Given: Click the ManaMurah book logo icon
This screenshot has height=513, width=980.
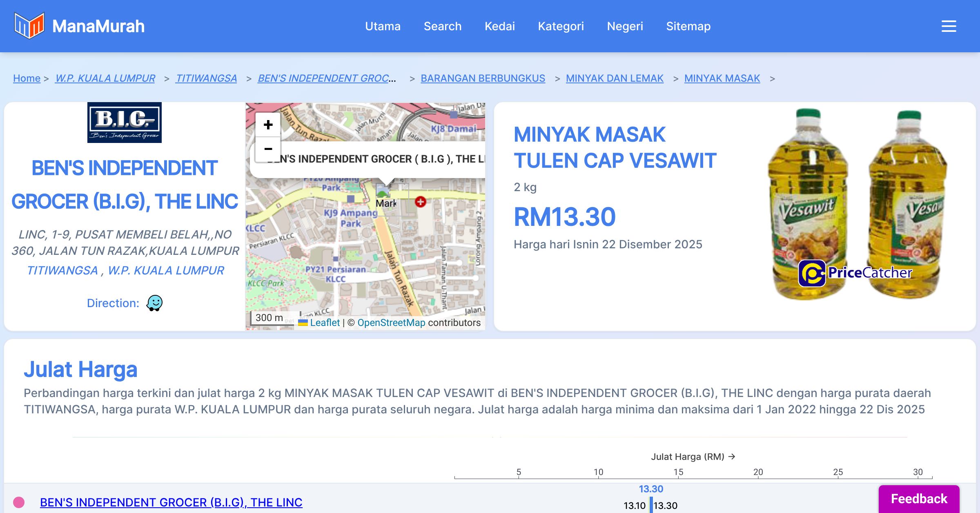Looking at the screenshot, I should coord(29,26).
